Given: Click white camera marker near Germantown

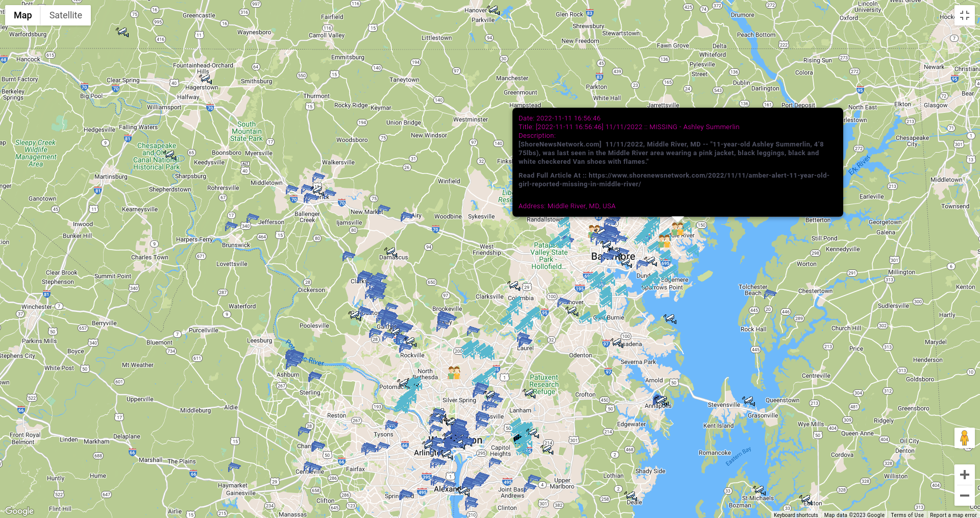Looking at the screenshot, I should pos(355,315).
